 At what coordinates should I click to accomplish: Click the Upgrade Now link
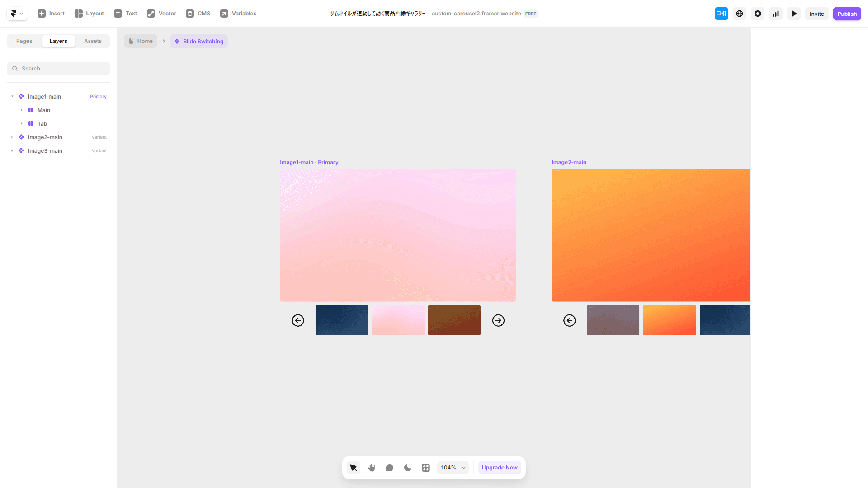pyautogui.click(x=499, y=468)
